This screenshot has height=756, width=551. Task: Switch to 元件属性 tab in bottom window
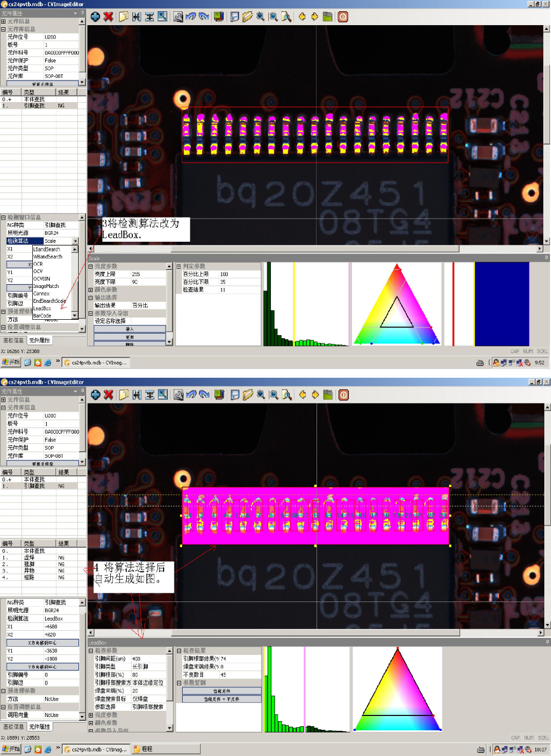click(x=40, y=727)
